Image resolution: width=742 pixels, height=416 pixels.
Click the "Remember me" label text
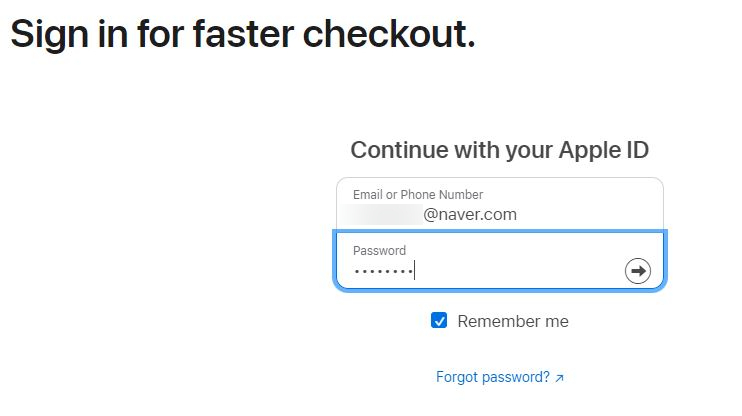coord(512,321)
